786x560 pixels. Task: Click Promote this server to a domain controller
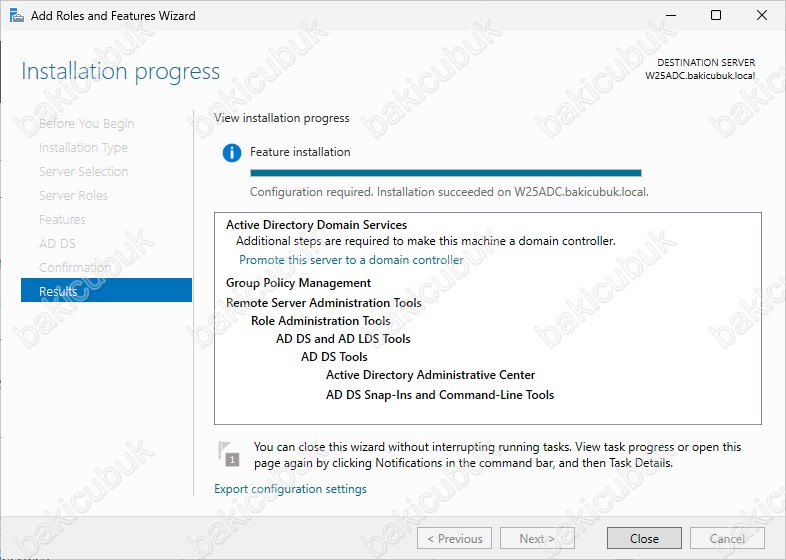pos(351,260)
